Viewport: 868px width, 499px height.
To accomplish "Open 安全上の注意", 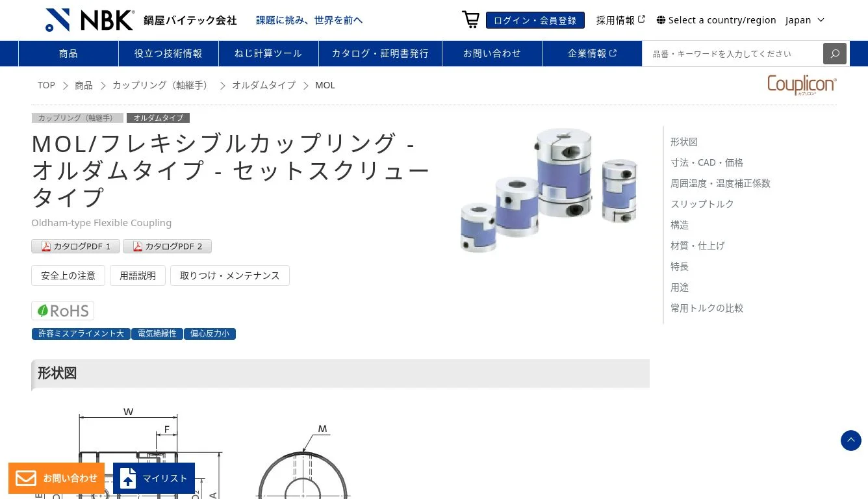I will coord(68,275).
